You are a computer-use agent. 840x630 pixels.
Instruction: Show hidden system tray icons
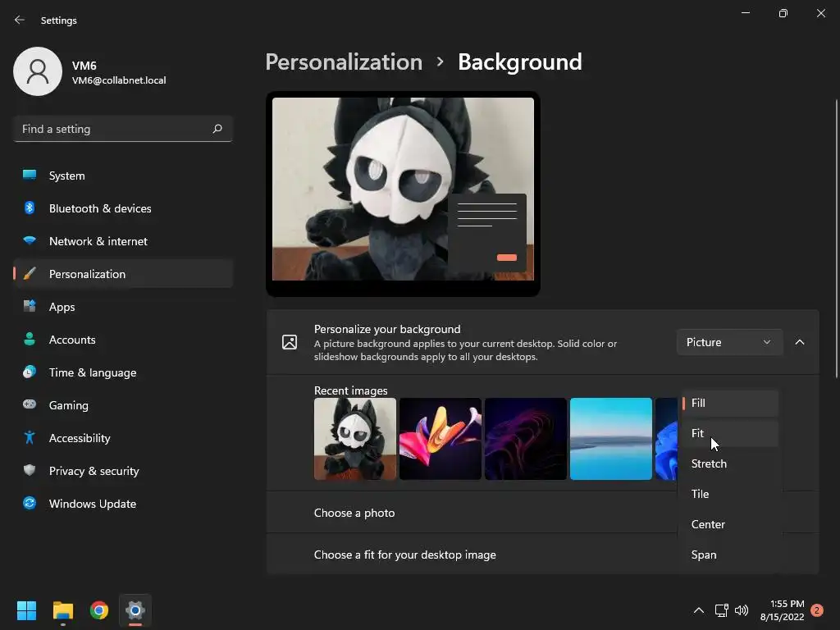coord(699,610)
